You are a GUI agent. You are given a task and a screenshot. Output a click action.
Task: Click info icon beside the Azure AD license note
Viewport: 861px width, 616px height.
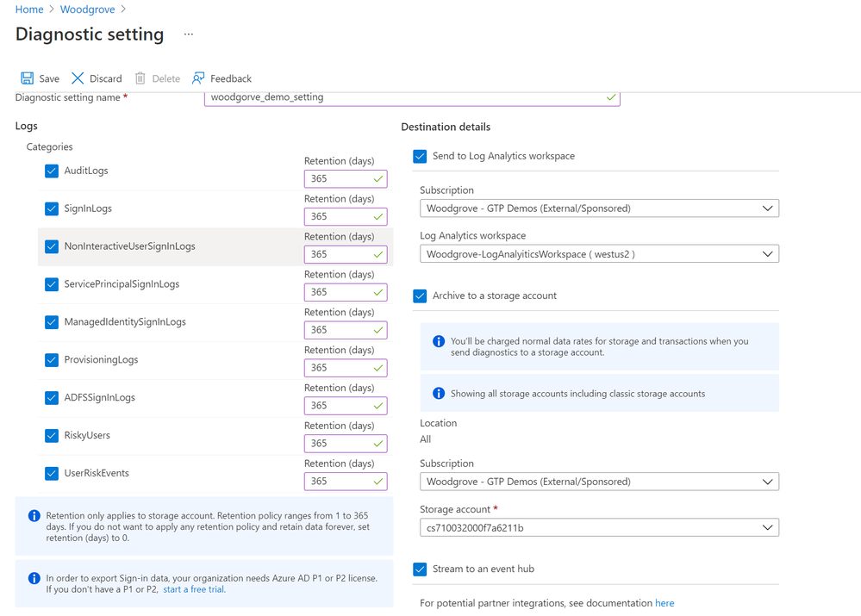tap(34, 578)
